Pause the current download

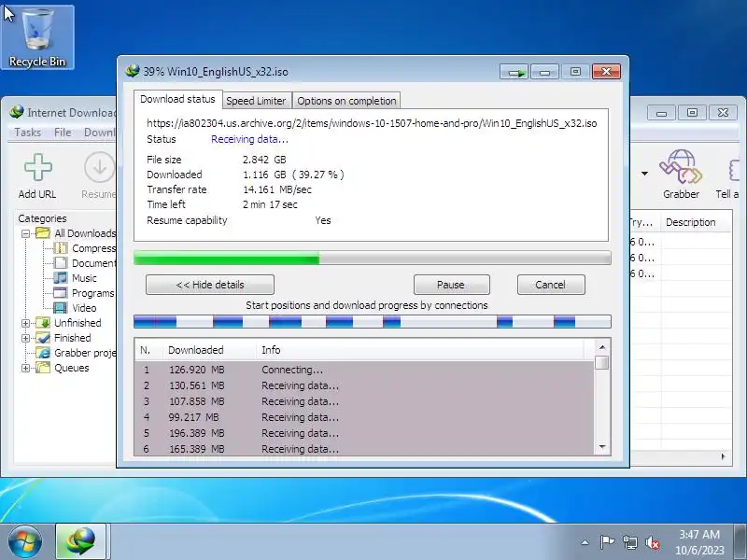click(x=451, y=285)
